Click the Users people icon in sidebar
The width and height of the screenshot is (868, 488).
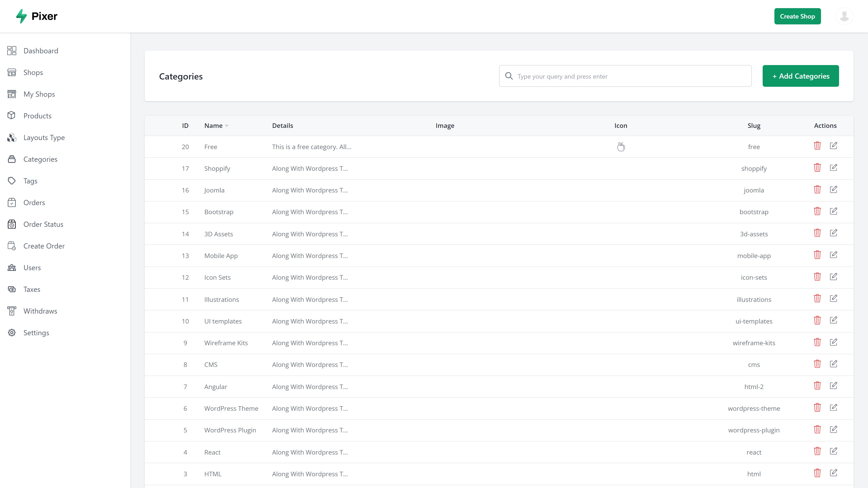(x=12, y=267)
